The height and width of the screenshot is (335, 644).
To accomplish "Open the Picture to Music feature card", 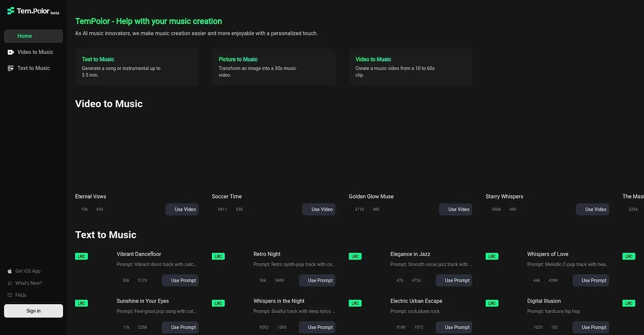I will 274,67.
